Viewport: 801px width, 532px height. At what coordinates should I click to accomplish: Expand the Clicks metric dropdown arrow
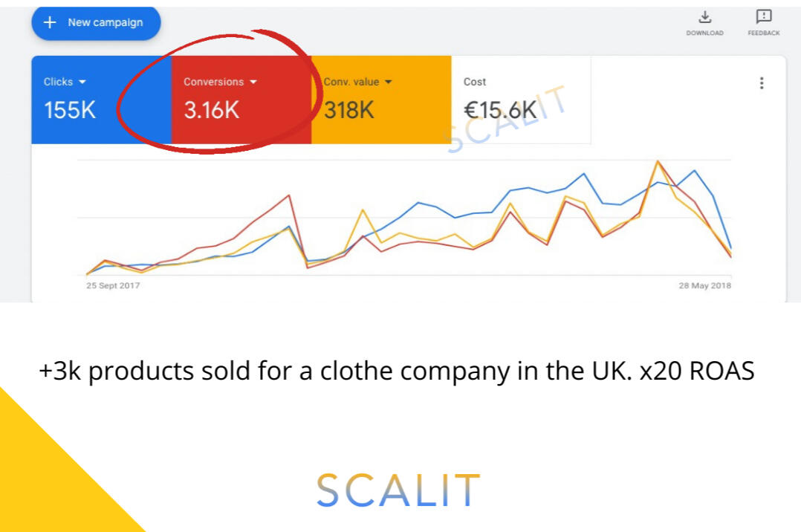[82, 82]
